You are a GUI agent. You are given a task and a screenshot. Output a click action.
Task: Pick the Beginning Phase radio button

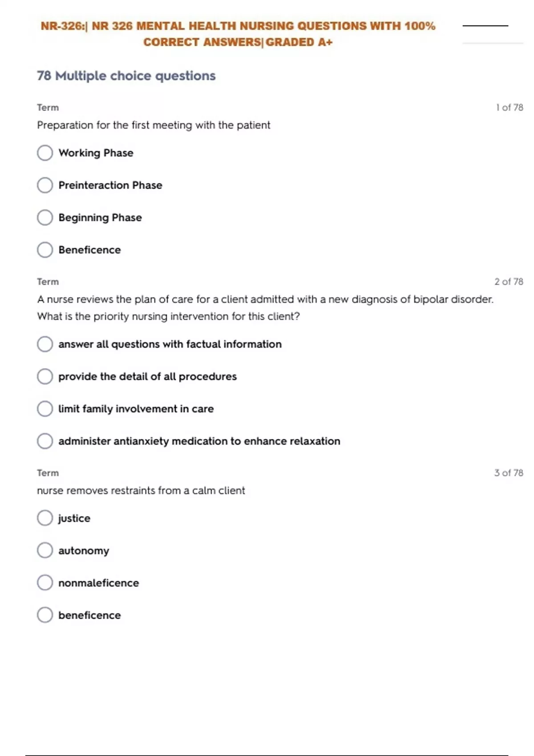pos(45,217)
